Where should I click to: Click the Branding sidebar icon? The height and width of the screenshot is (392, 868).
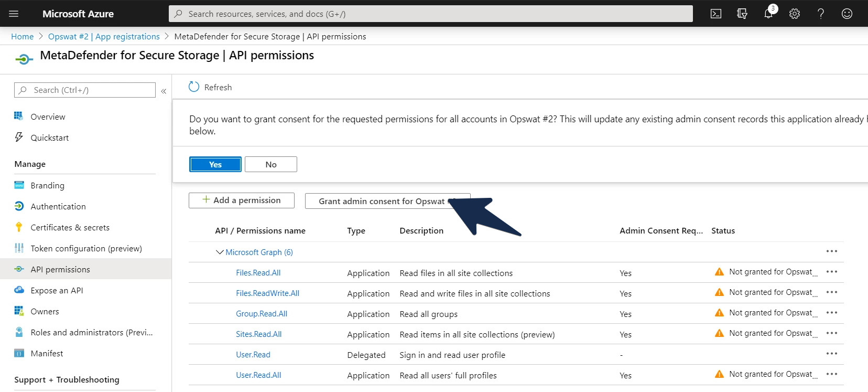[19, 185]
